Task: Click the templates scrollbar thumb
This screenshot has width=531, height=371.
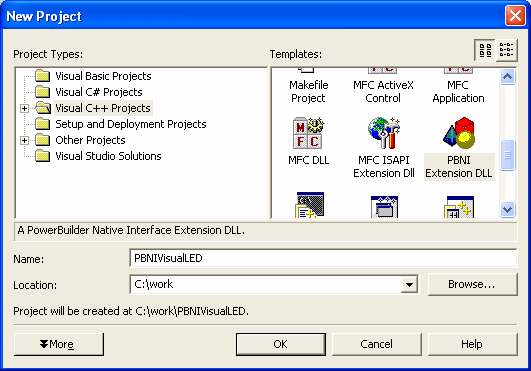Action: tap(507, 155)
